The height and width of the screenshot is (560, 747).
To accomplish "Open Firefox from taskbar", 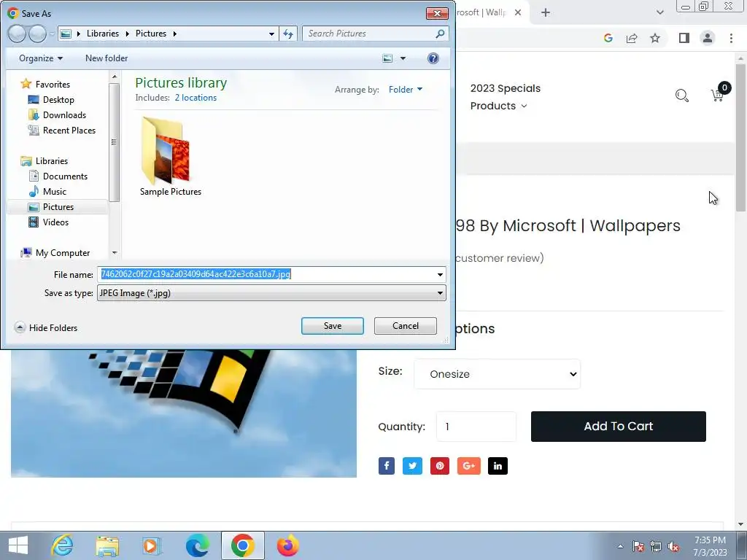I will [287, 545].
